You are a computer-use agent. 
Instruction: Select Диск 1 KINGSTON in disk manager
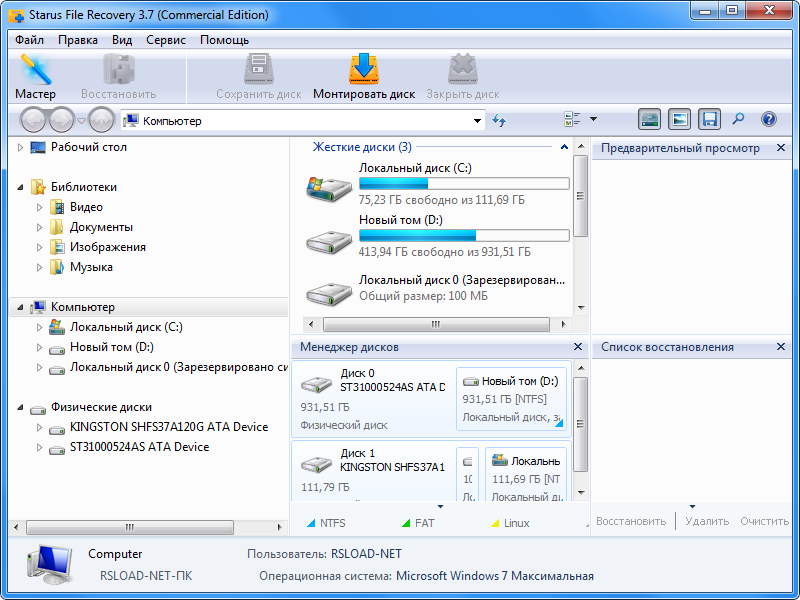tap(372, 472)
